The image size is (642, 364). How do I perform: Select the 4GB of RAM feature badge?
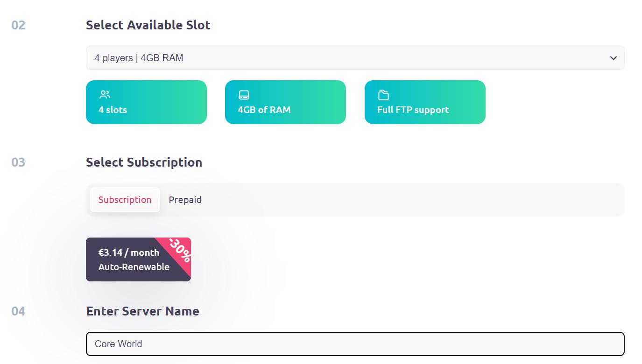[285, 102]
